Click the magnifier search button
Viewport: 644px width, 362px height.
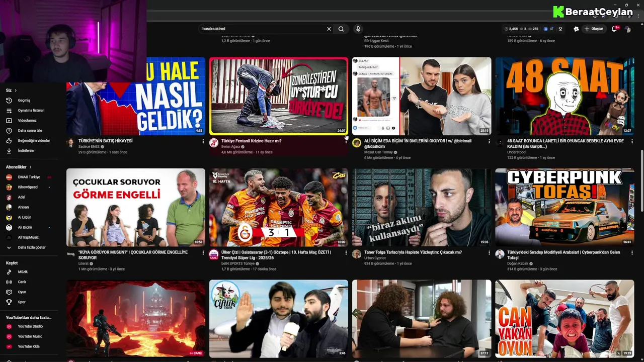[x=341, y=29]
